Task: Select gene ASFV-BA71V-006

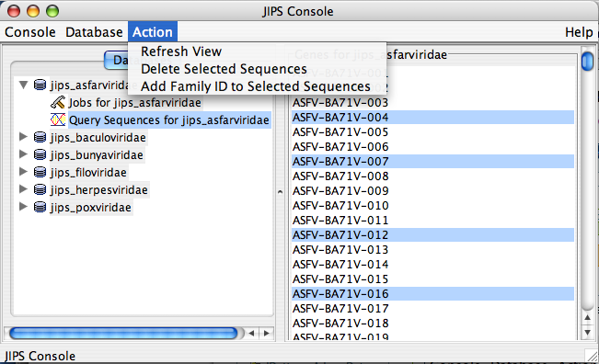Action: click(432, 147)
